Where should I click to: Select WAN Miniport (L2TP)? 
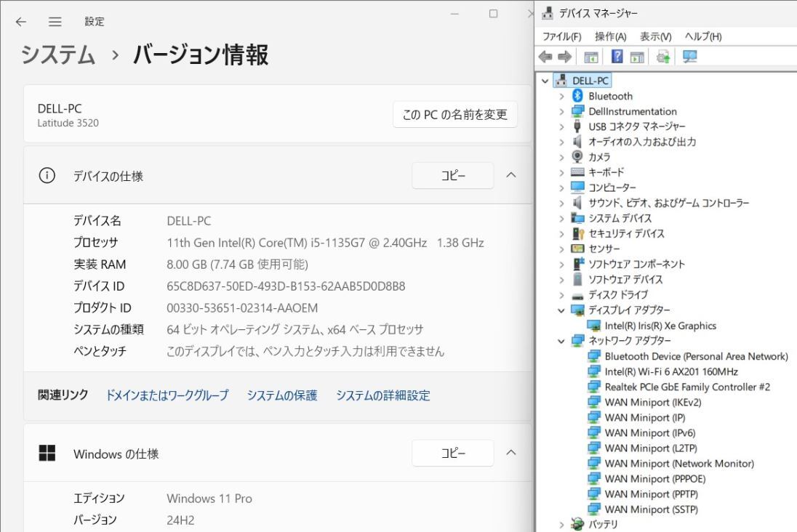(x=651, y=448)
